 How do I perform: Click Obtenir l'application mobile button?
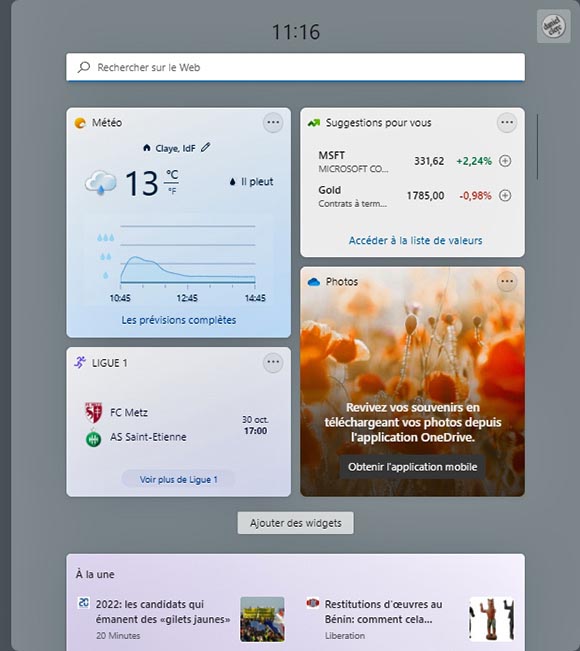click(x=412, y=467)
